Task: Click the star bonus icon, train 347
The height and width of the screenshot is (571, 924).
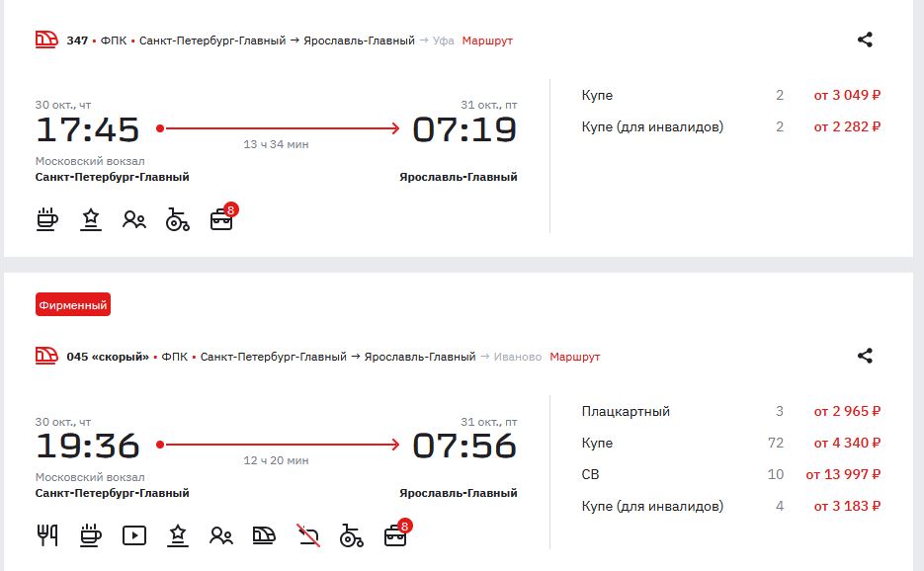Action: [x=91, y=219]
